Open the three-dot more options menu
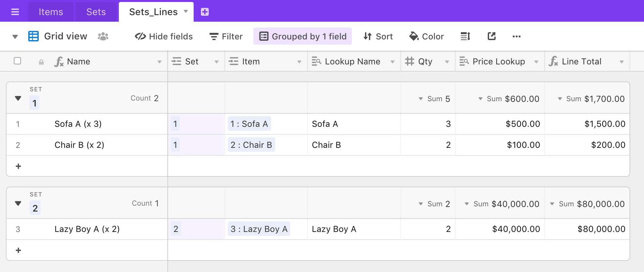 click(x=516, y=36)
